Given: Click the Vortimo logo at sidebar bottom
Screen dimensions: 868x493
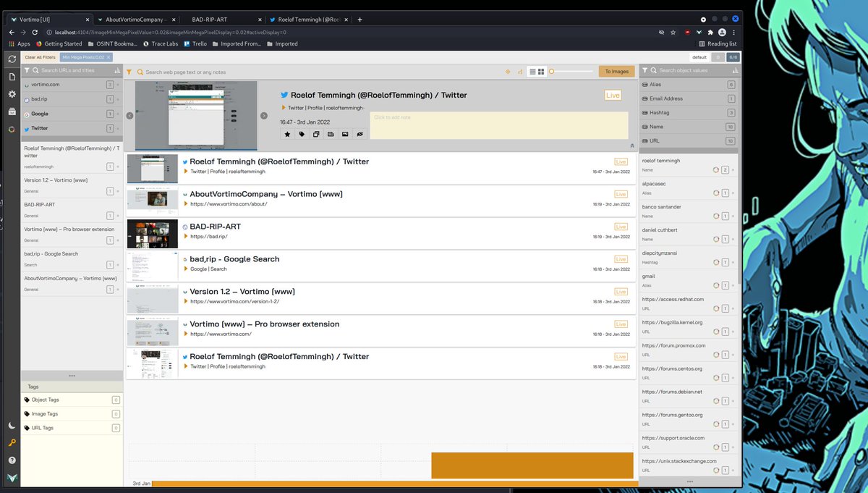Looking at the screenshot, I should [x=12, y=478].
